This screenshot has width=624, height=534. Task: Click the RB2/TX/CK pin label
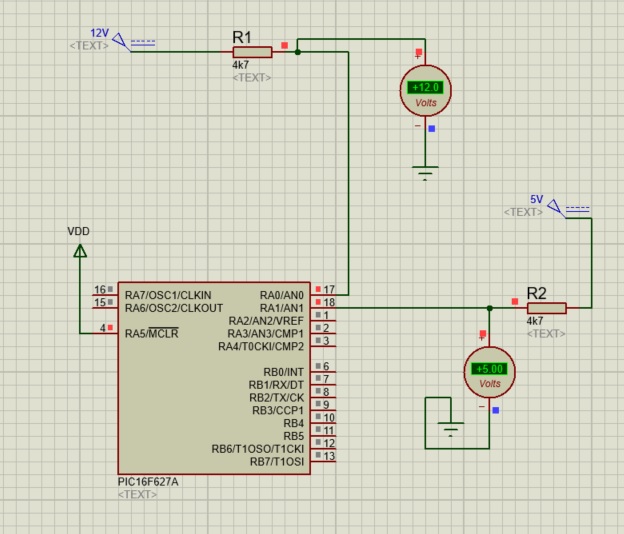pos(277,398)
